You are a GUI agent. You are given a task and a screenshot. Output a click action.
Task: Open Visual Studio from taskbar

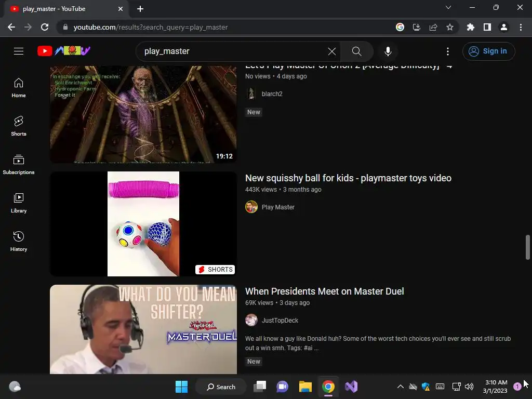tap(351, 387)
